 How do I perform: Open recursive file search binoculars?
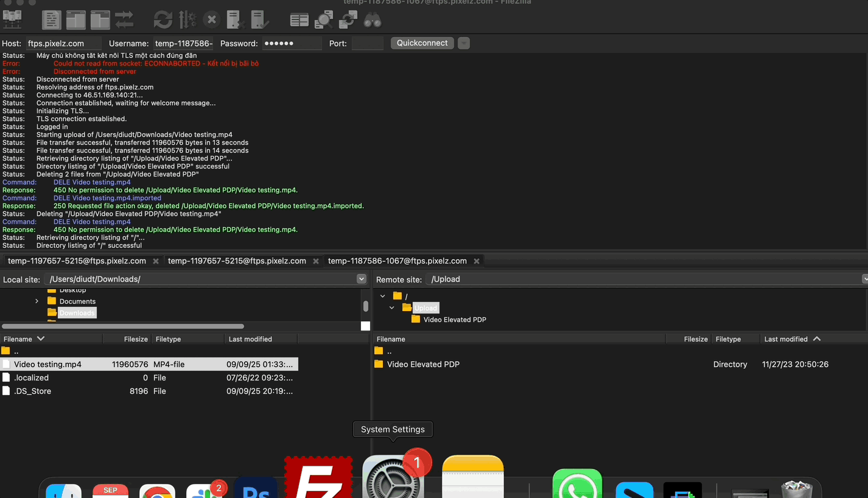pyautogui.click(x=372, y=20)
